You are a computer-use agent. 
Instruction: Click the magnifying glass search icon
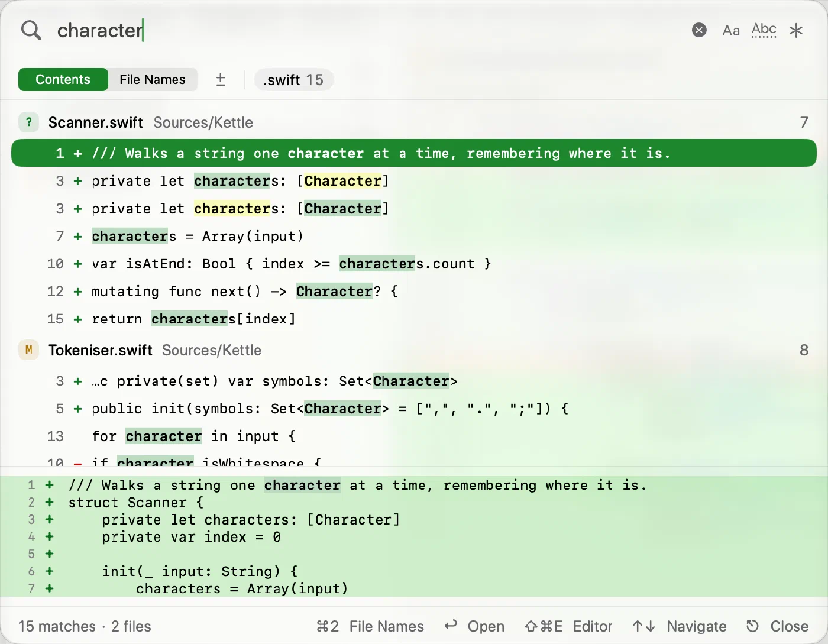31,30
